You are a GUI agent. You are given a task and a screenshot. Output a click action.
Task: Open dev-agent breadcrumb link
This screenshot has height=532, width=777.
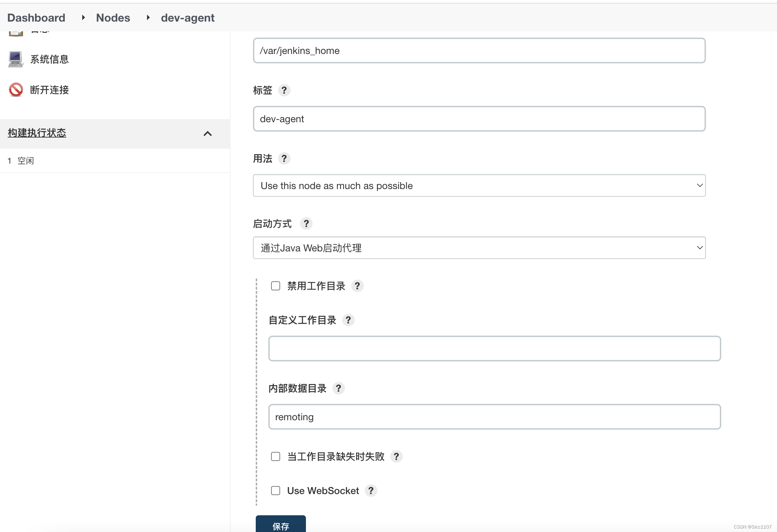187,18
